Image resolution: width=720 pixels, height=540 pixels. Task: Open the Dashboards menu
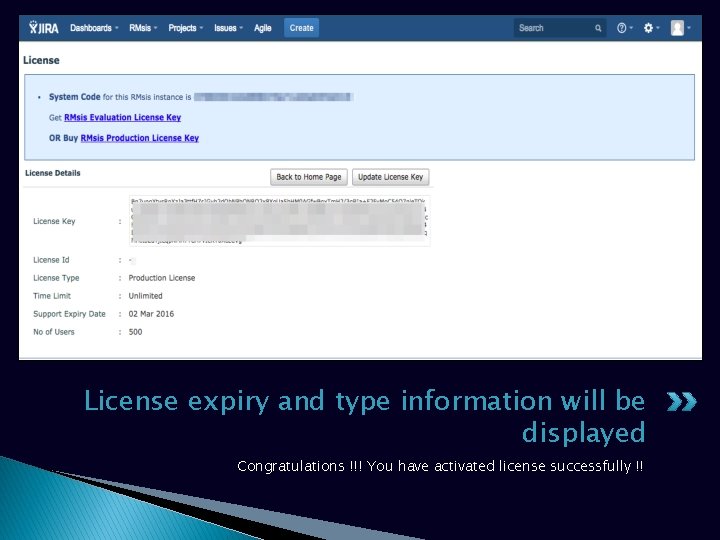[x=94, y=28]
